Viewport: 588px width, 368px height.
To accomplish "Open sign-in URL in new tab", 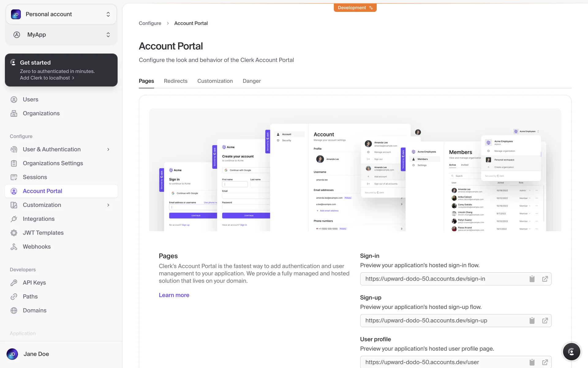I will click(x=545, y=279).
